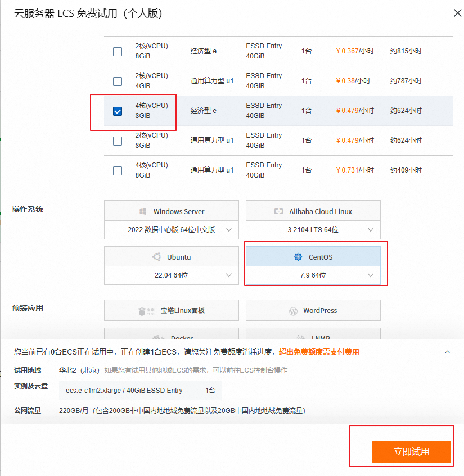Click the 操作系统 section label
Image resolution: width=464 pixels, height=476 pixels.
pos(28,209)
